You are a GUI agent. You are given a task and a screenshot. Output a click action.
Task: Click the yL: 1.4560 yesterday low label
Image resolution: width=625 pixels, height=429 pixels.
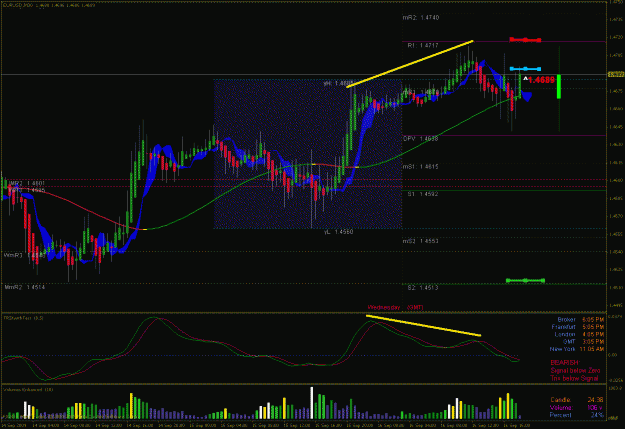(x=338, y=232)
